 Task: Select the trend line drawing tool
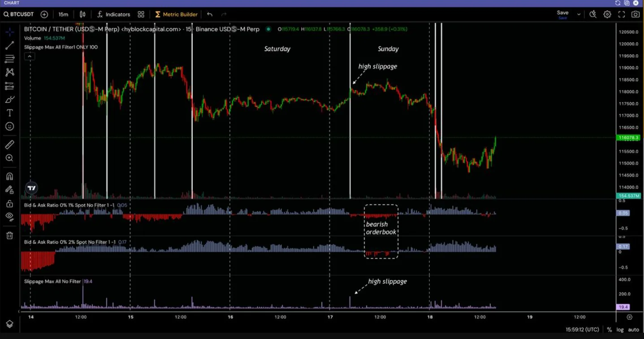9,45
